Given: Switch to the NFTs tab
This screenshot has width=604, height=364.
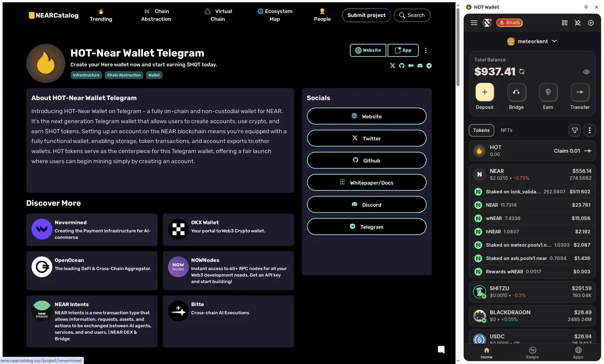Looking at the screenshot, I should pyautogui.click(x=506, y=130).
